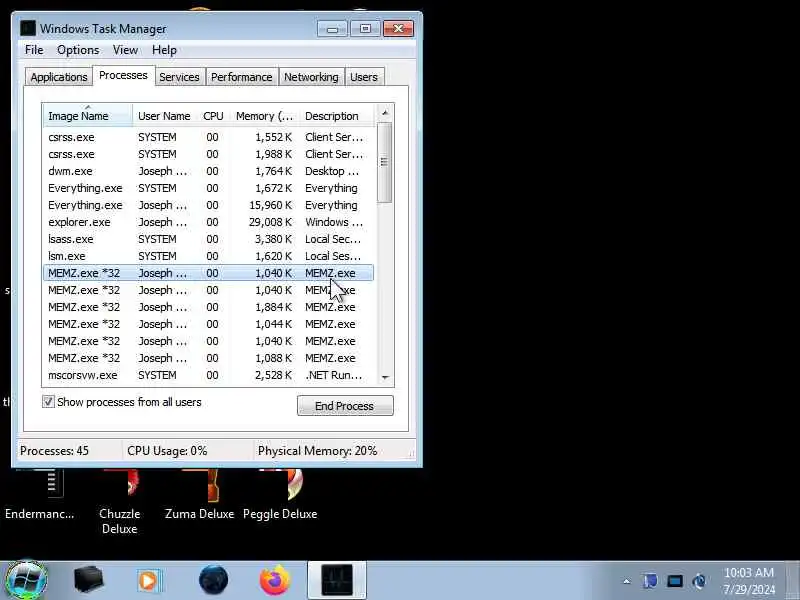The image size is (800, 600).
Task: Select csrss.exe row using 1,552 K
Action: [x=209, y=137]
